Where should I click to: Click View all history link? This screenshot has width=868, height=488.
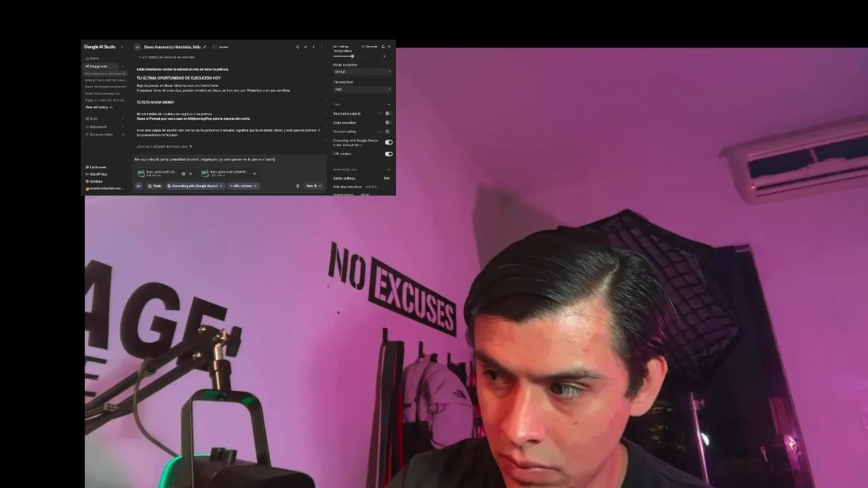coord(99,107)
